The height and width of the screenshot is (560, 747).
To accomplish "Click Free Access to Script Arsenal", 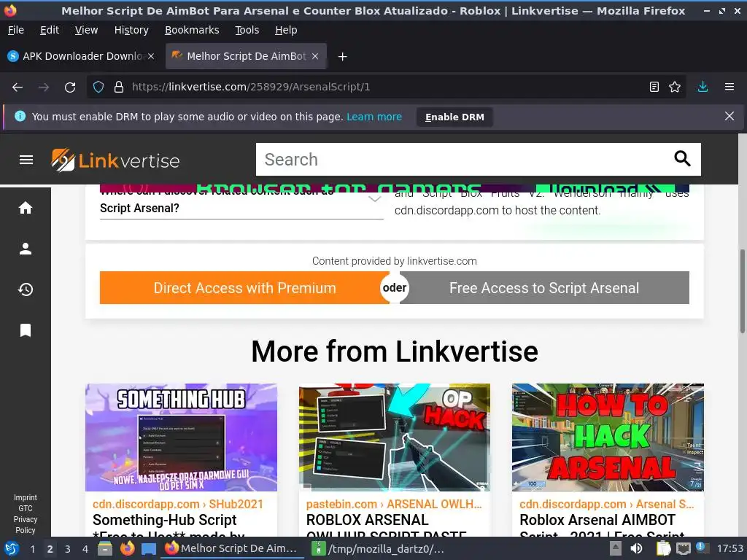I will (x=544, y=287).
